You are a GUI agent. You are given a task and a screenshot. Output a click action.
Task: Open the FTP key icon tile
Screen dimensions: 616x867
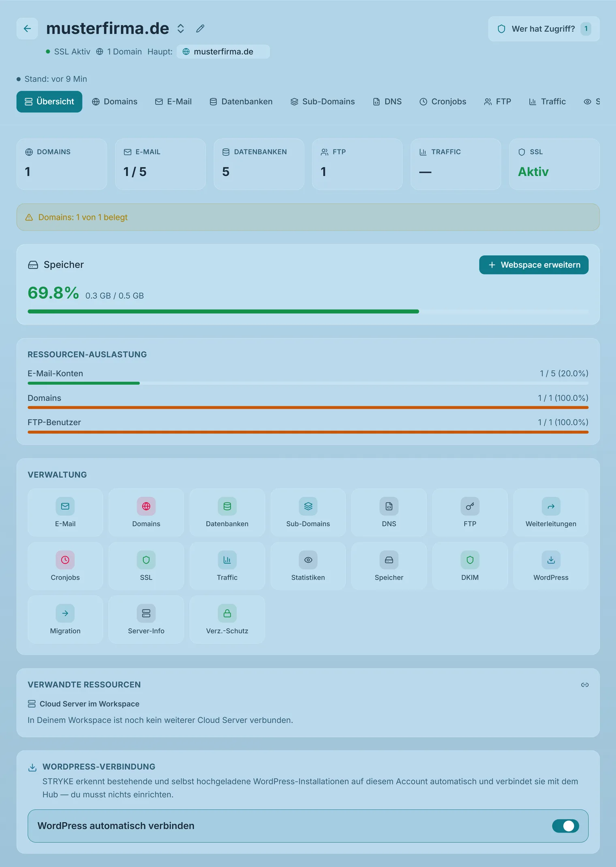point(470,512)
